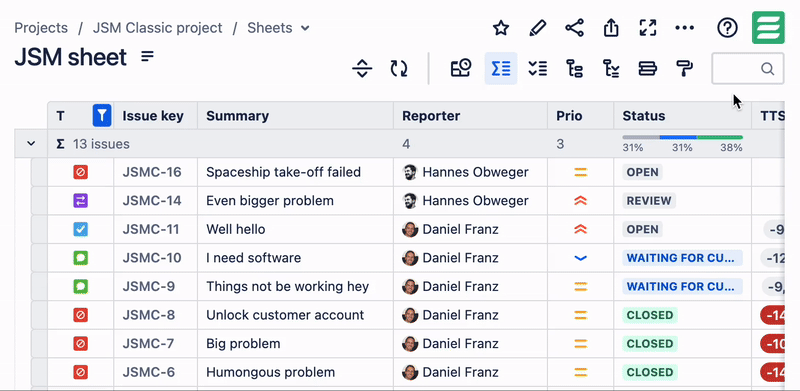Enter full screen mode icon
800x391 pixels.
point(648,28)
